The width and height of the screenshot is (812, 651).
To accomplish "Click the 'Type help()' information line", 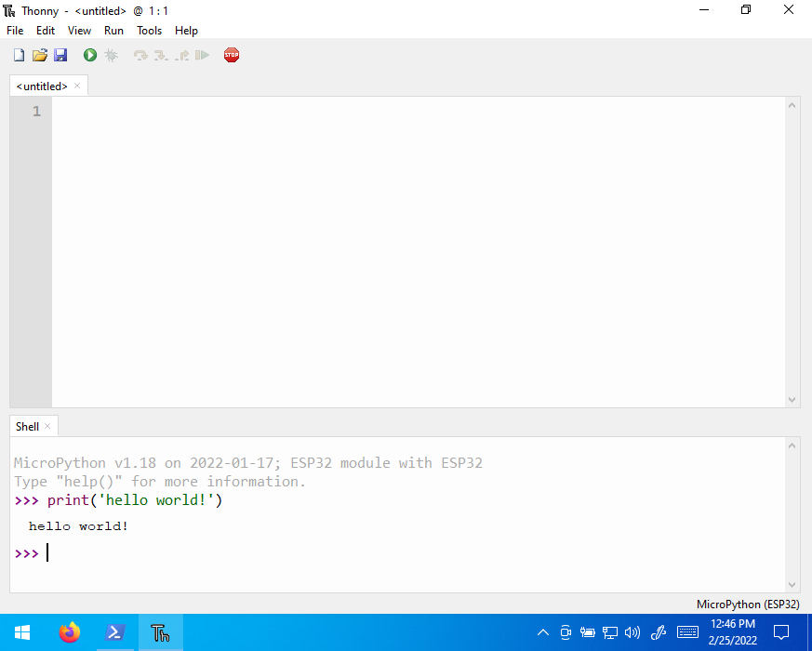I will 159,482.
